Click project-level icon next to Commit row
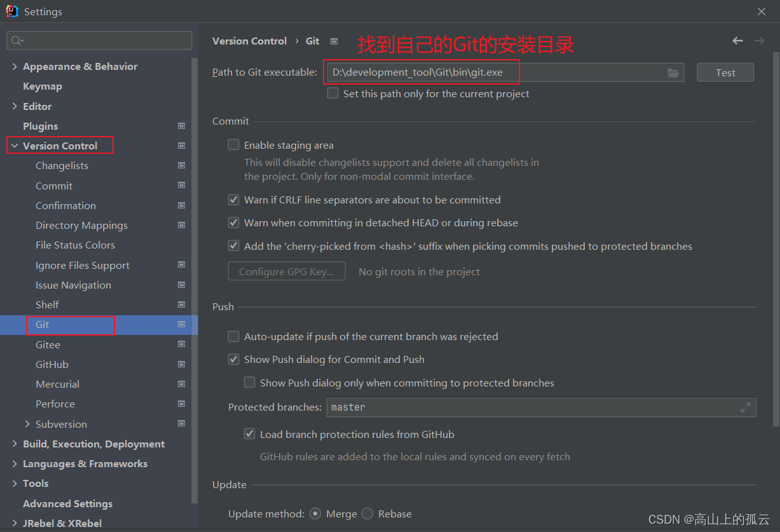The height and width of the screenshot is (532, 780). pyautogui.click(x=182, y=186)
